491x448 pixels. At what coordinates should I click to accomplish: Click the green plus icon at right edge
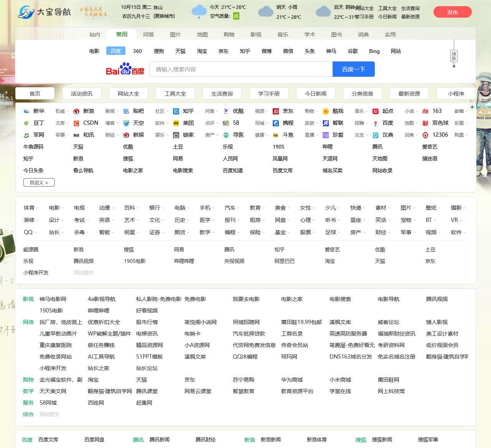point(472,107)
